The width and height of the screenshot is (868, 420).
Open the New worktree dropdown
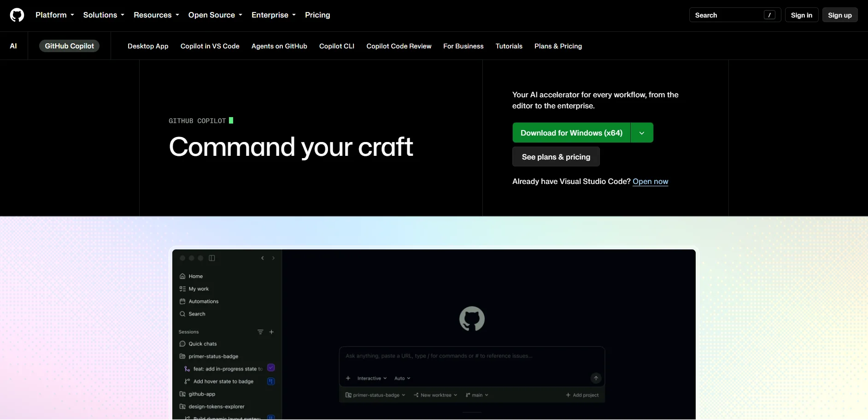pos(435,395)
